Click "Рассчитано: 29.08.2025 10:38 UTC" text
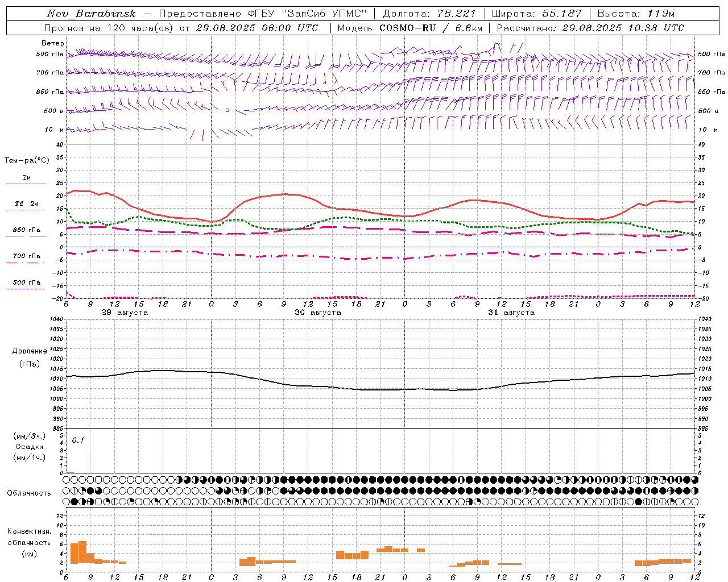Viewport: 728px width, 582px height. coord(590,28)
